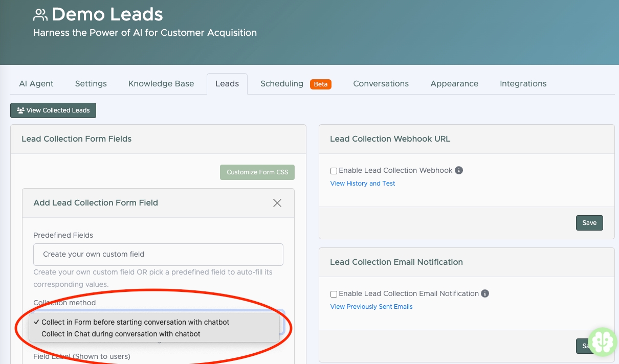Go to the Scheduling tab
Image resolution: width=619 pixels, height=364 pixels.
282,84
